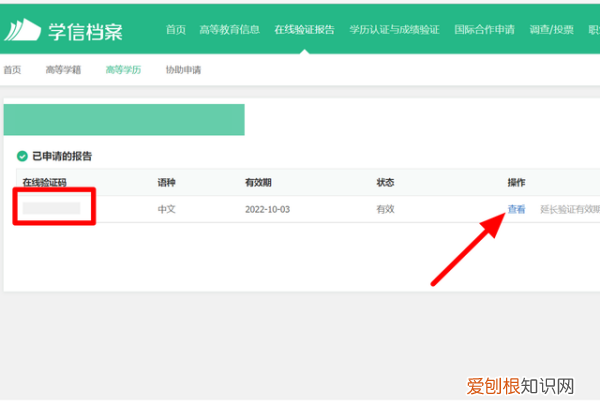600x405 pixels.
Task: Click the 学信档案 logo icon
Action: point(23,29)
